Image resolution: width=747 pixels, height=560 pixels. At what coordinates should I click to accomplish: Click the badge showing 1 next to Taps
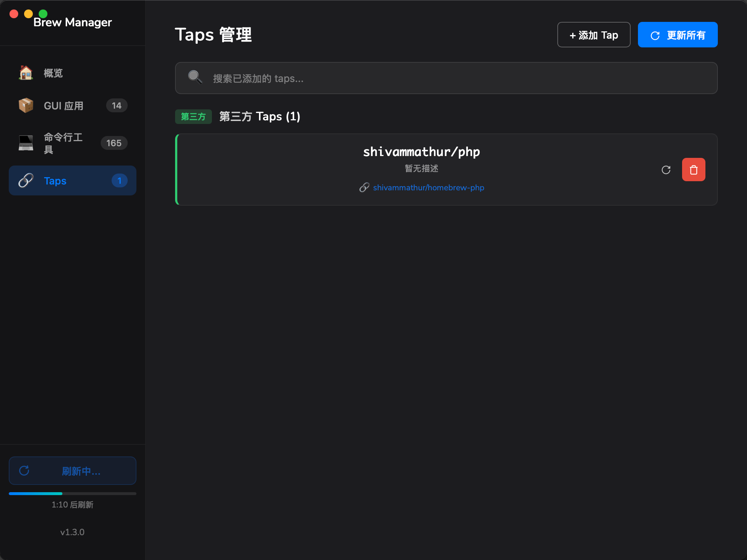[x=119, y=180]
